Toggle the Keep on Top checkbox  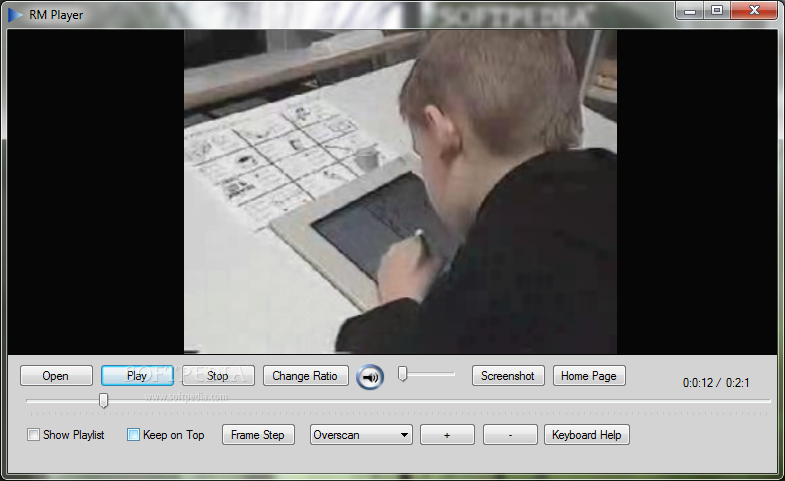(x=133, y=434)
